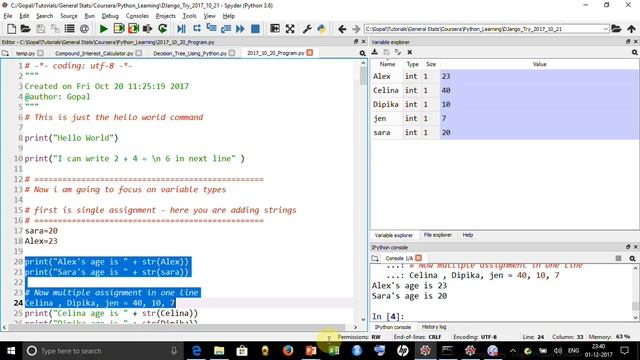This screenshot has width=640, height=360.
Task: Go back to previous cursor position
Action: pos(342,29)
